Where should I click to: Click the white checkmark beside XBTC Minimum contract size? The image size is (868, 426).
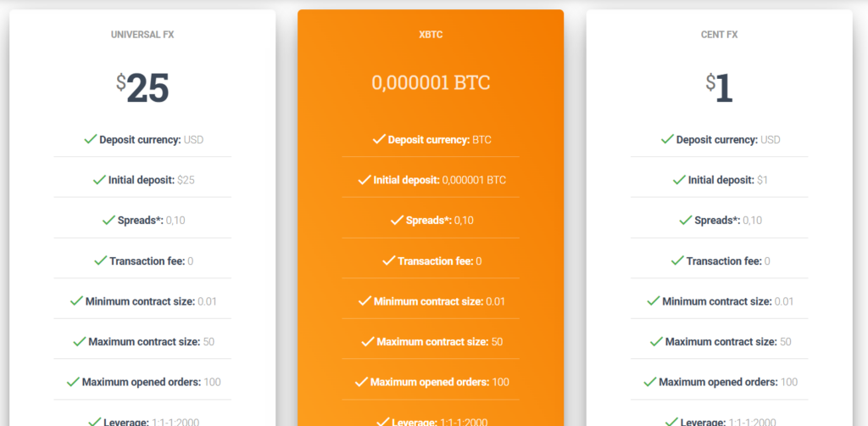364,300
